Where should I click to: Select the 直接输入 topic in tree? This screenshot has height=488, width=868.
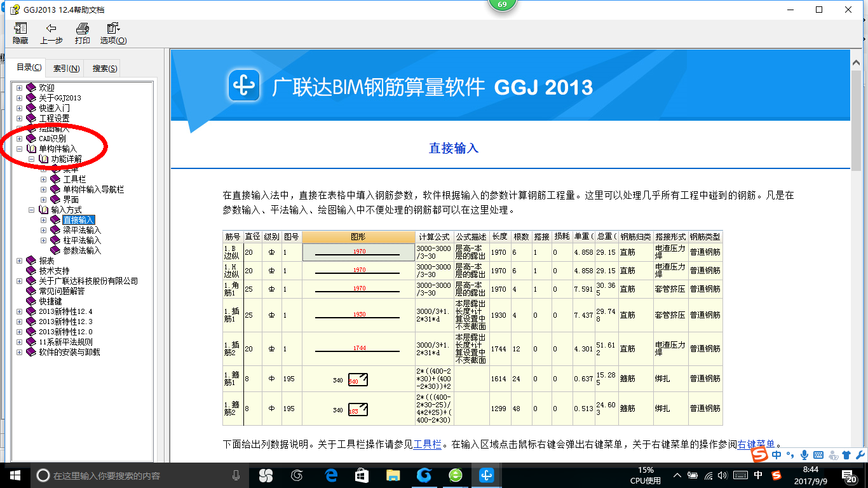[x=79, y=220]
